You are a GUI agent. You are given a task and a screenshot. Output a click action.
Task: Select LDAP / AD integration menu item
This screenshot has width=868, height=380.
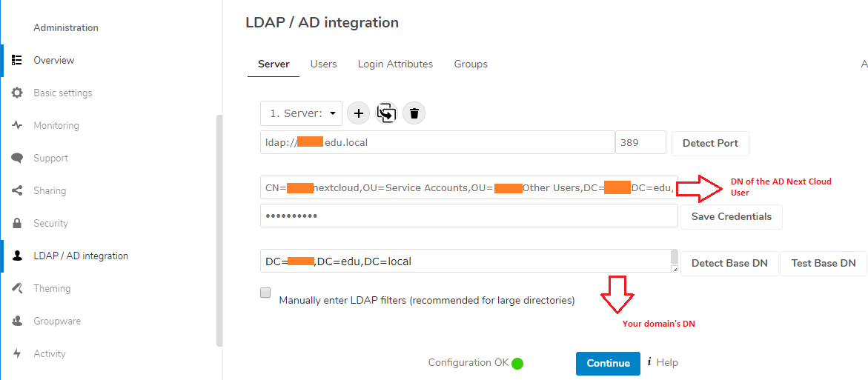[81, 256]
